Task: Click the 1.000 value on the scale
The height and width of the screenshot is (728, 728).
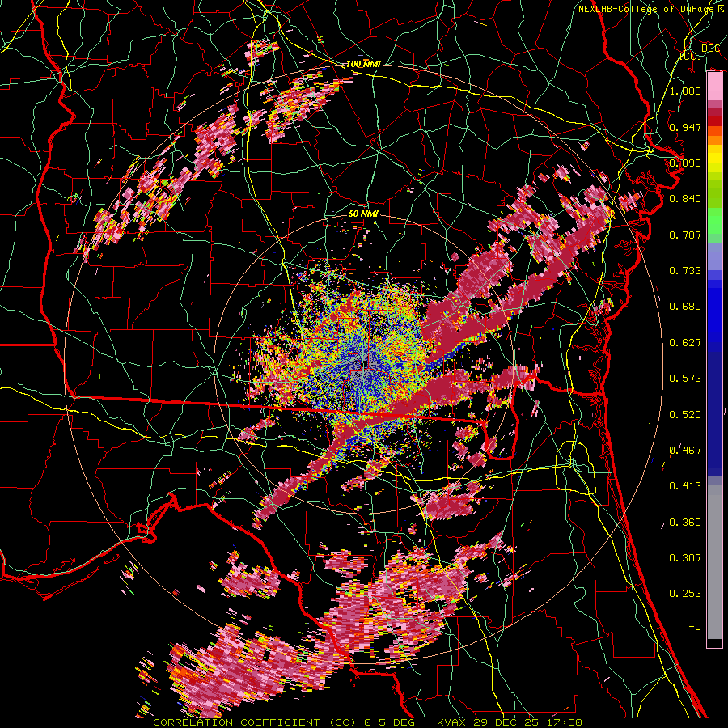Action: (x=685, y=91)
